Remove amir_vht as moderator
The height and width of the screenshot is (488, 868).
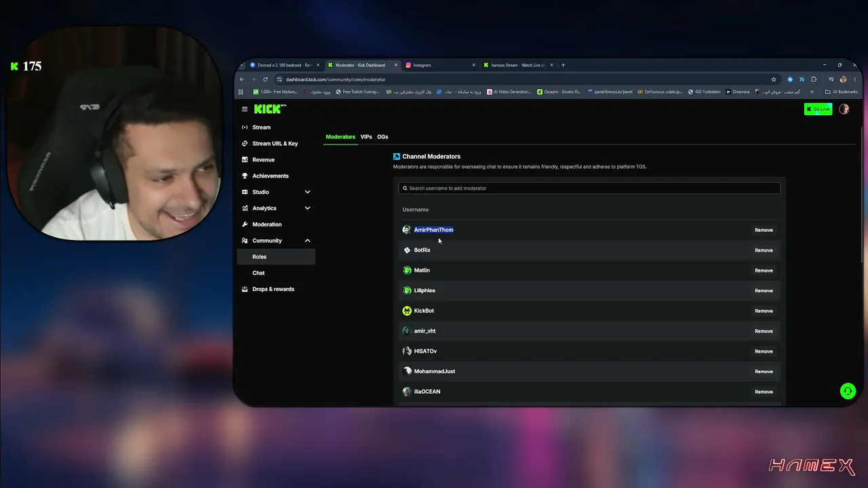tap(764, 331)
